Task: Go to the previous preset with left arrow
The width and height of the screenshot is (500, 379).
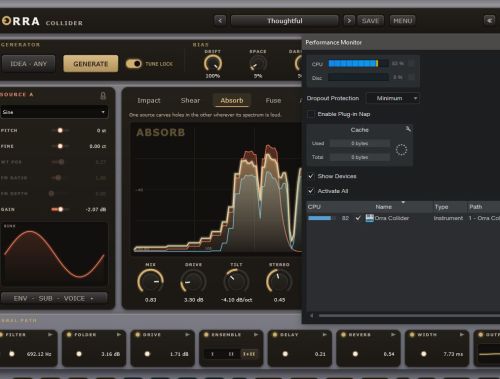Action: click(220, 21)
